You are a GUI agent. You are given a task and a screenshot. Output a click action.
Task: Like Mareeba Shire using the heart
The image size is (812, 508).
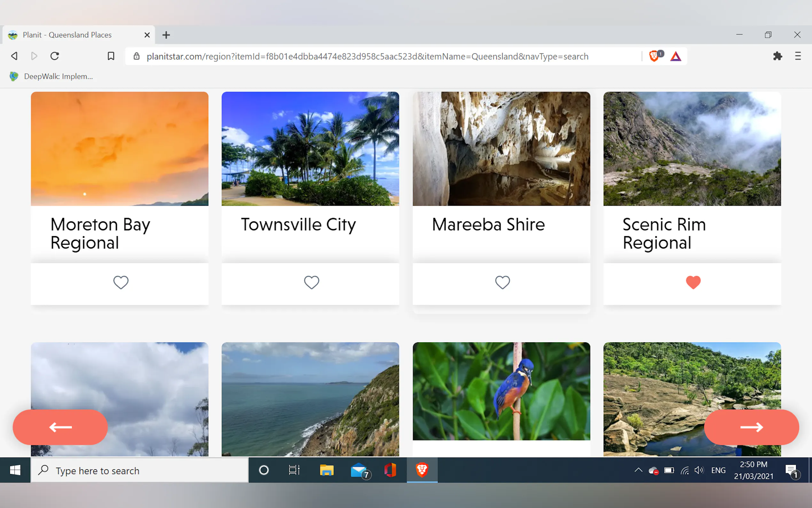[x=502, y=282]
